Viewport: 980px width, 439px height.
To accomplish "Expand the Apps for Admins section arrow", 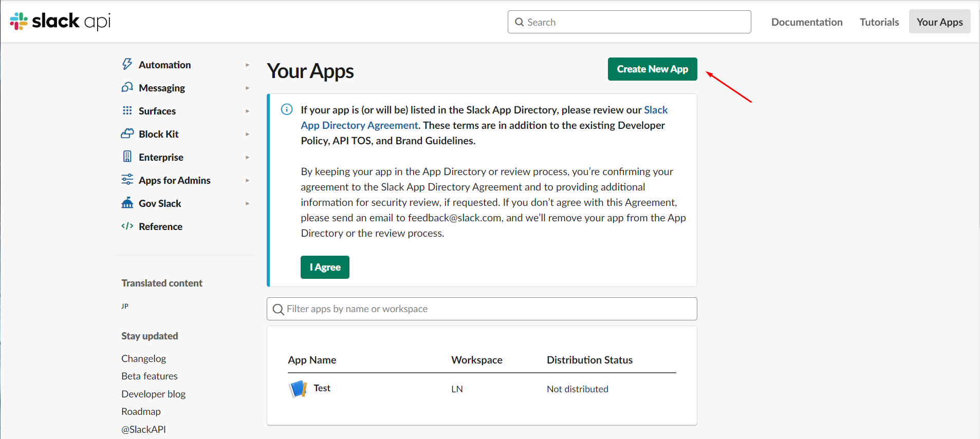I will (247, 180).
